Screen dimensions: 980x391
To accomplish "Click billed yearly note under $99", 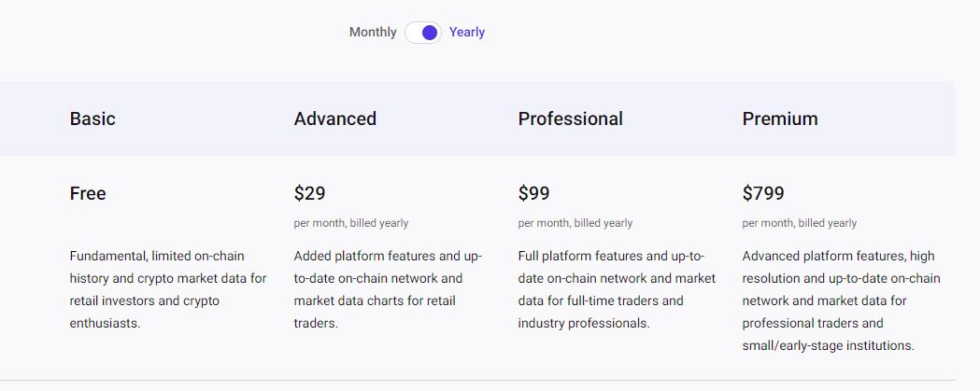I will (575, 223).
